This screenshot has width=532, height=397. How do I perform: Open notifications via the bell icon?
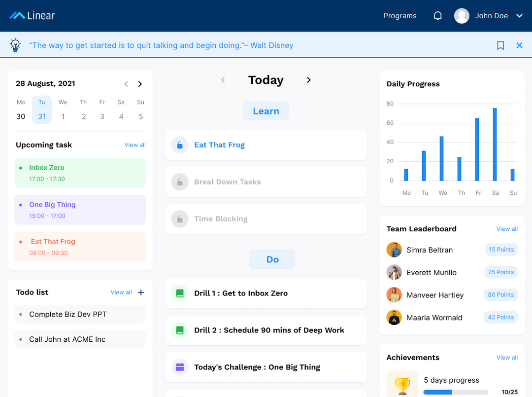[x=437, y=15]
